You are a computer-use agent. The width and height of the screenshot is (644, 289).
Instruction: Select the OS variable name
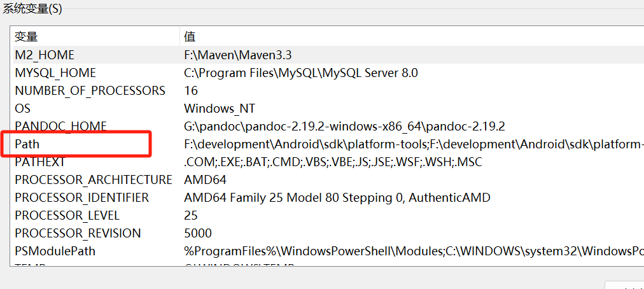tap(22, 109)
